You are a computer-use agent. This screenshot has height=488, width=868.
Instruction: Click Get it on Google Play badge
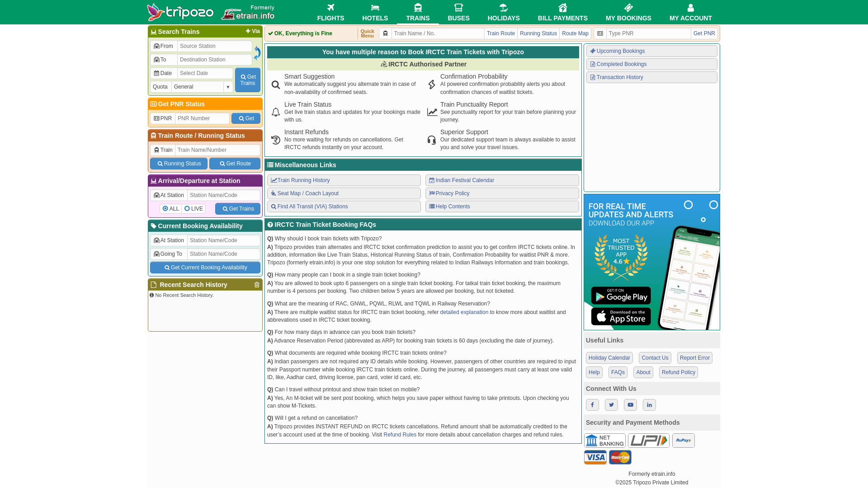point(621,296)
